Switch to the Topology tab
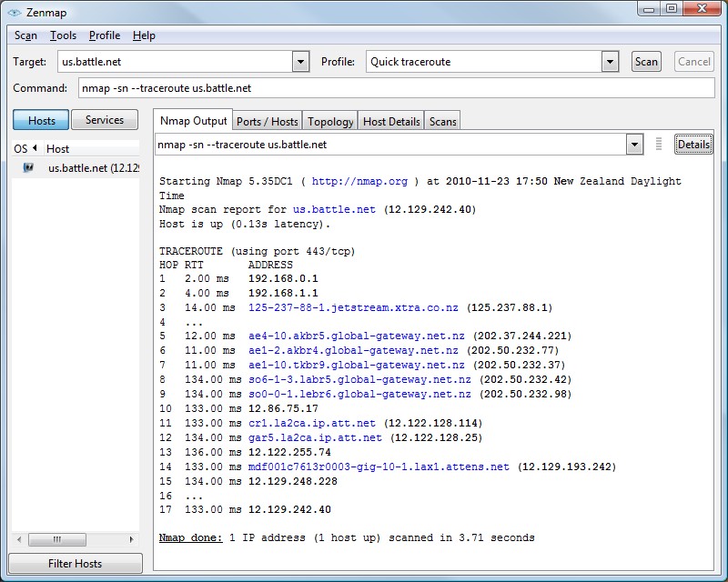This screenshot has height=582, width=728. pos(330,122)
